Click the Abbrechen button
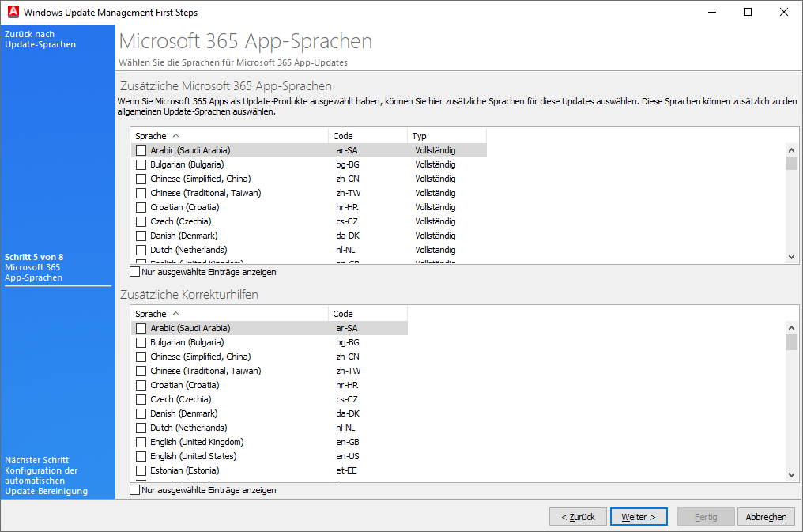This screenshot has width=803, height=532. [x=766, y=517]
